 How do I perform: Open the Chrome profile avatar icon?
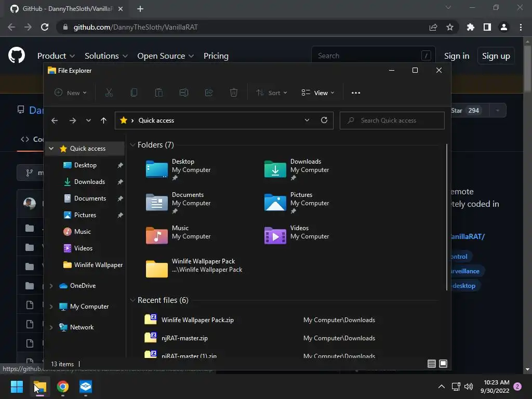tap(504, 27)
